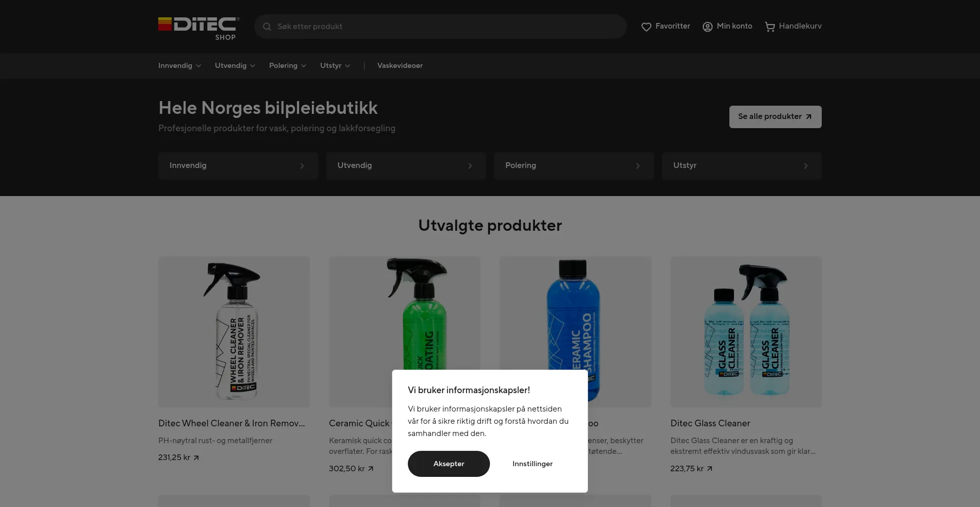Open the Polering category card
Image resolution: width=980 pixels, height=507 pixels.
point(574,166)
